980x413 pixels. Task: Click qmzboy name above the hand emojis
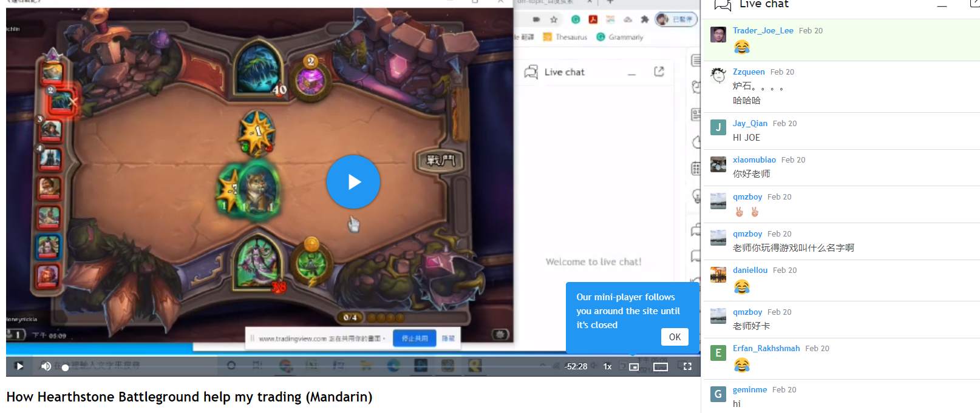747,196
